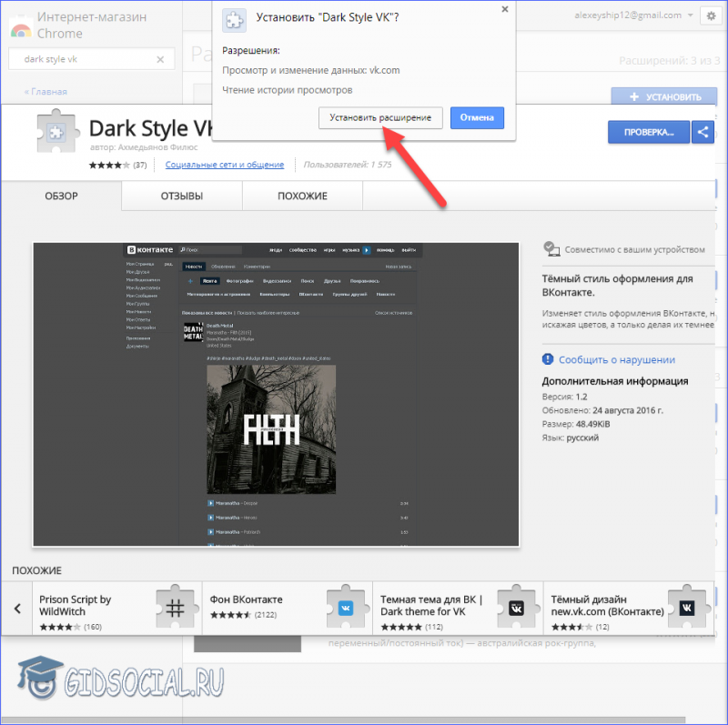Switch to the ПОХОЖИЕ tab
Screen dimensions: 728x725
pos(302,196)
